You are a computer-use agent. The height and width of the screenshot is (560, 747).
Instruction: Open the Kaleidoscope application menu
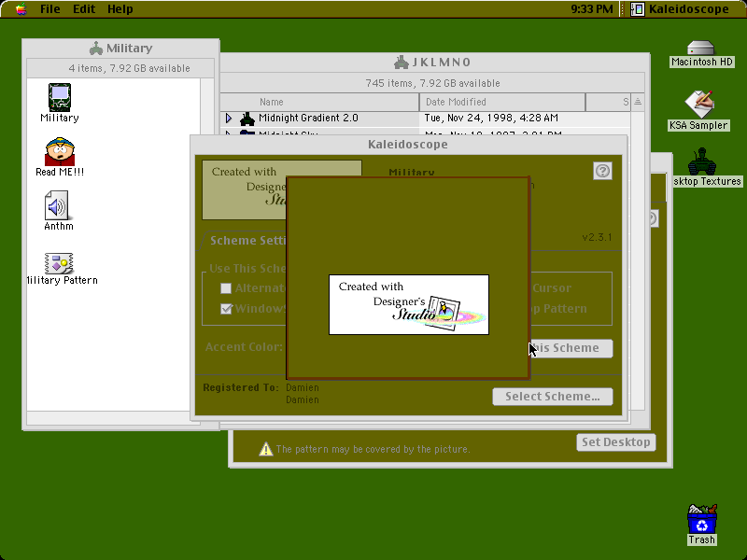click(681, 9)
